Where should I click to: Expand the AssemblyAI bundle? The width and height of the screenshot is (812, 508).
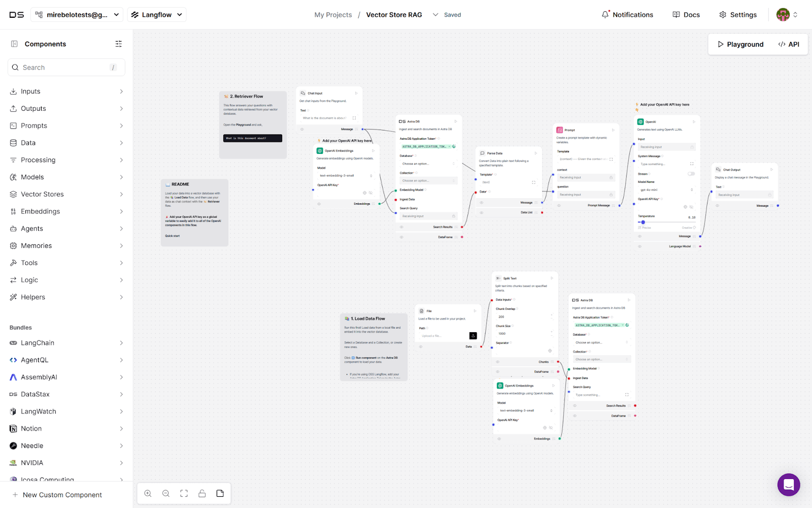pos(66,377)
